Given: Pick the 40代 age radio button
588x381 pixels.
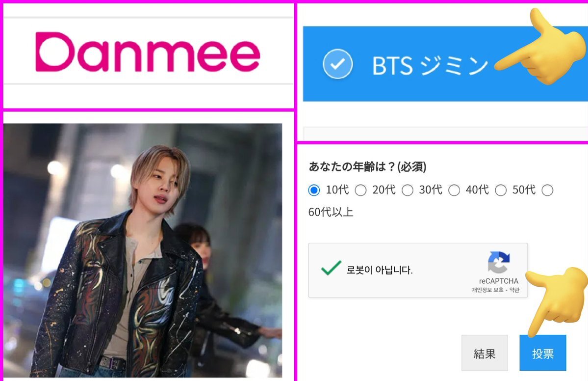Looking at the screenshot, I should point(454,190).
